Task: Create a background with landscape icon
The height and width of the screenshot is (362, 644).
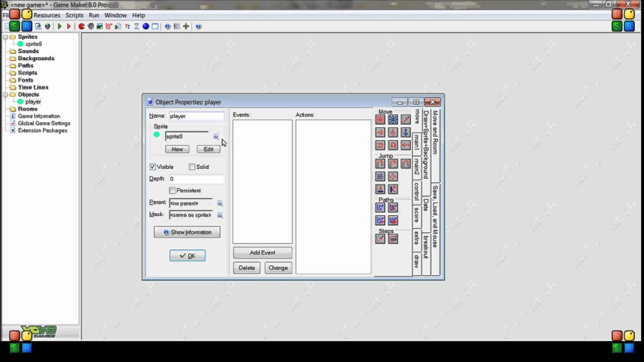Action: click(x=100, y=26)
